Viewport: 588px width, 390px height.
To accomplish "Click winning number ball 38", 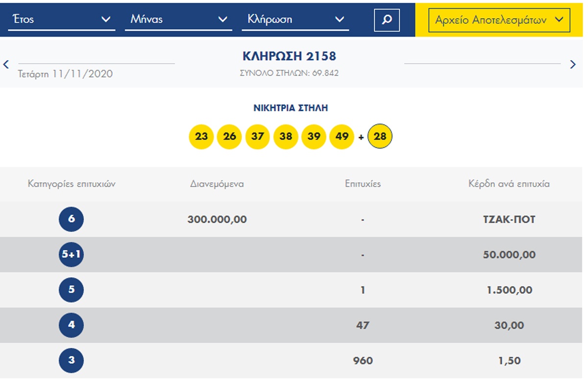I will (x=286, y=136).
